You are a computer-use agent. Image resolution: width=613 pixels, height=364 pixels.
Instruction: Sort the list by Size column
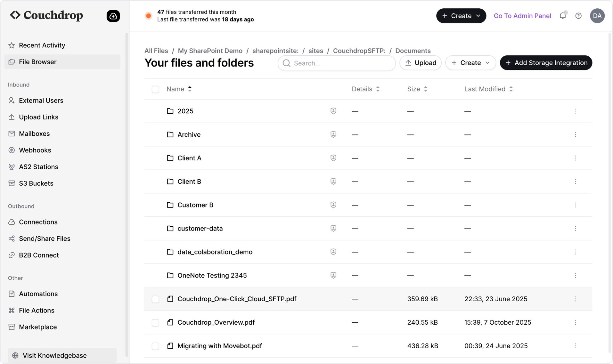click(417, 89)
